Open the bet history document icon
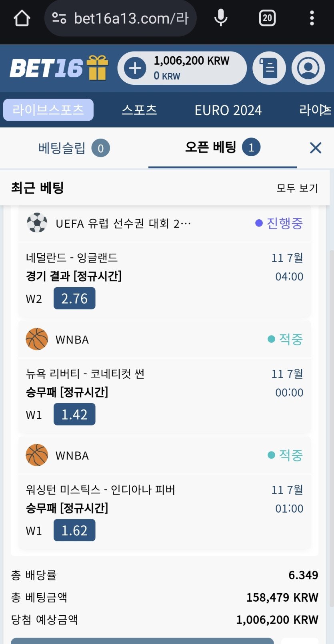Screen dimensions: 334x644 pyautogui.click(x=269, y=68)
